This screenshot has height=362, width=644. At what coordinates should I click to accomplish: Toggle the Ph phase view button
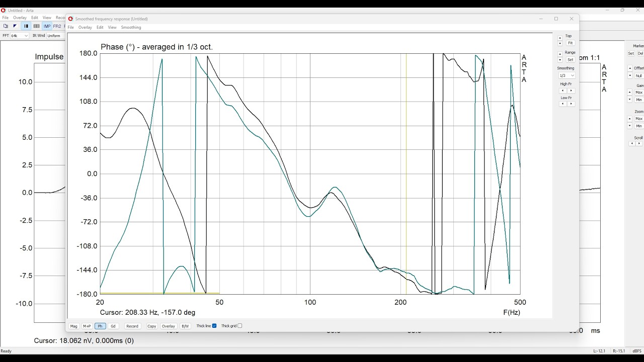pos(100,326)
